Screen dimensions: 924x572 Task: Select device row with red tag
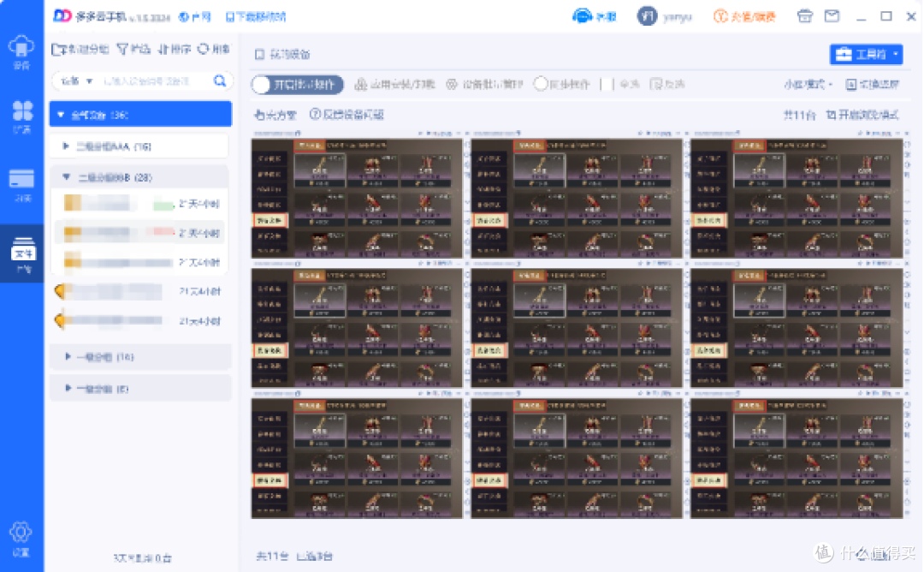(141, 233)
